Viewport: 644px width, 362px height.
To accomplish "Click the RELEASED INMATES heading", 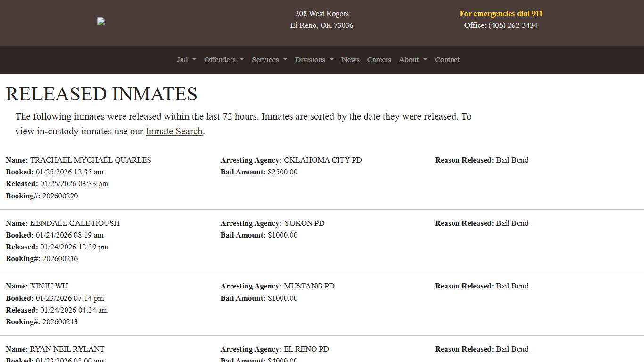I will [101, 94].
